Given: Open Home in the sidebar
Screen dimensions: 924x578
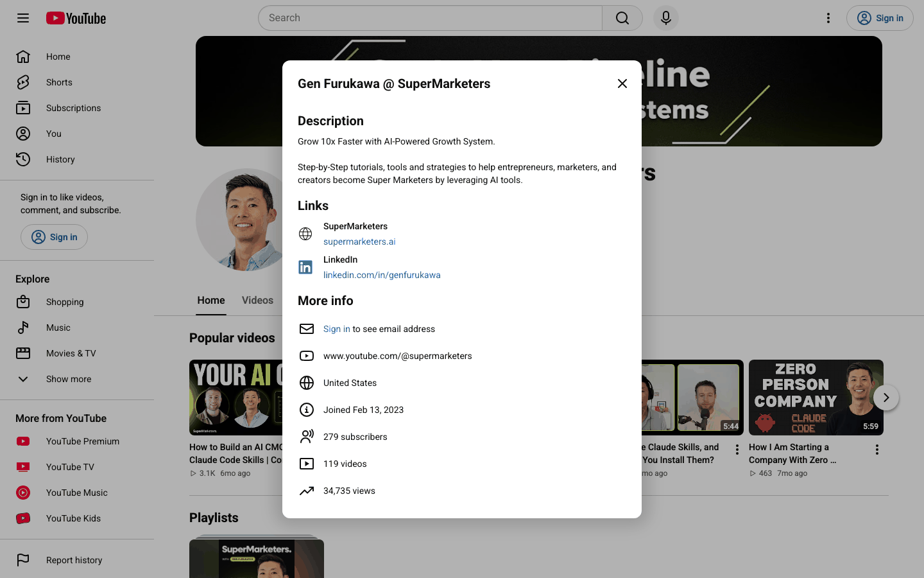Looking at the screenshot, I should 77,57.
